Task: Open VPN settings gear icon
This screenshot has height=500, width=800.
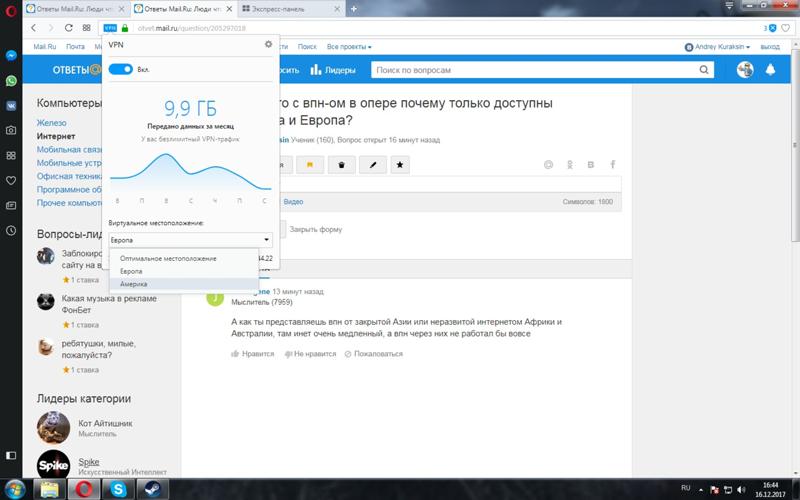Action: 268,44
